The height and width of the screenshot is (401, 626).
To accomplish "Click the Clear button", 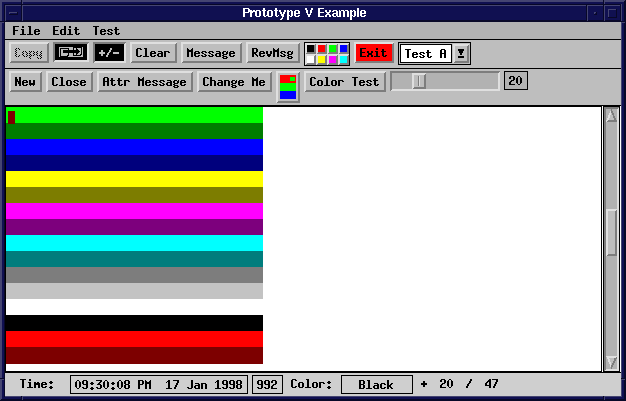I will click(x=153, y=53).
